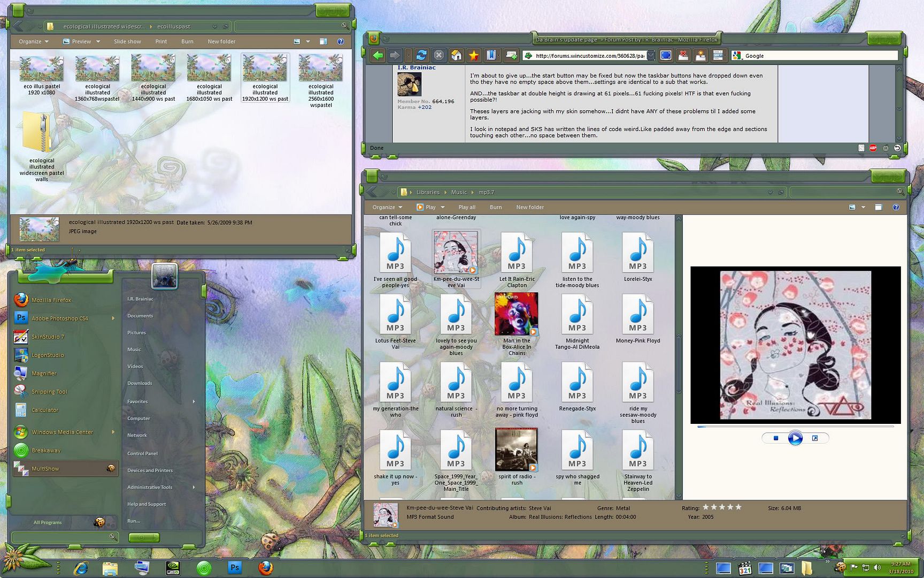Click Libraries in the breadcrumb path
This screenshot has height=578, width=924.
428,192
